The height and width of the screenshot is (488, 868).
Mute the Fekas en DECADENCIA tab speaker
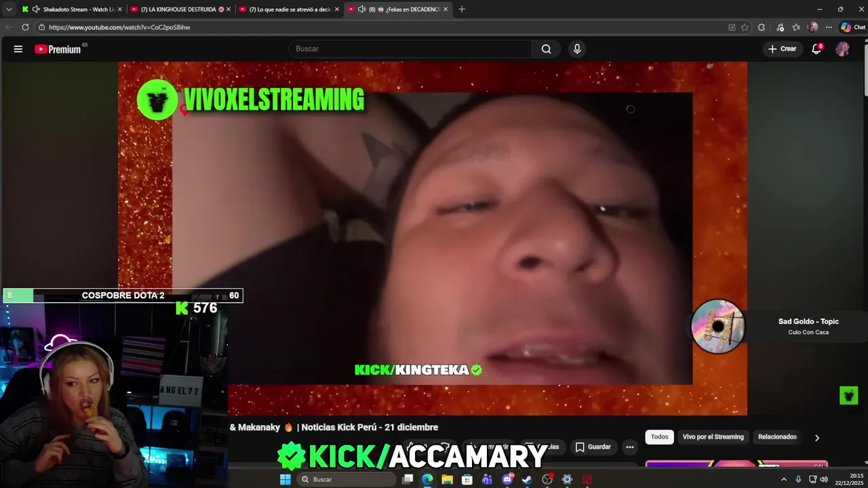click(361, 9)
